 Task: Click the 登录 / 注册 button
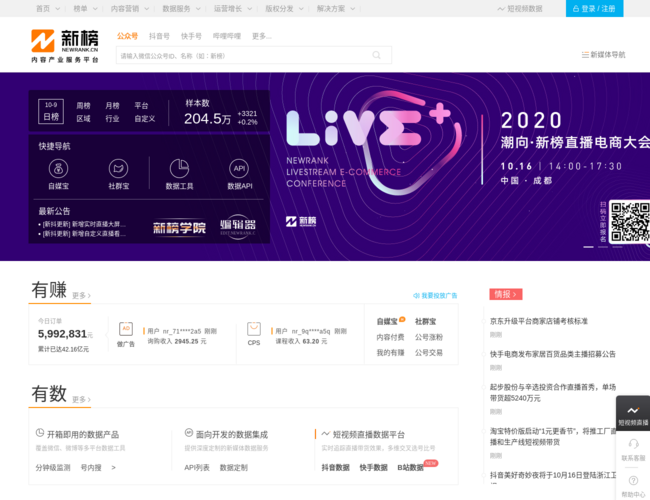click(594, 8)
